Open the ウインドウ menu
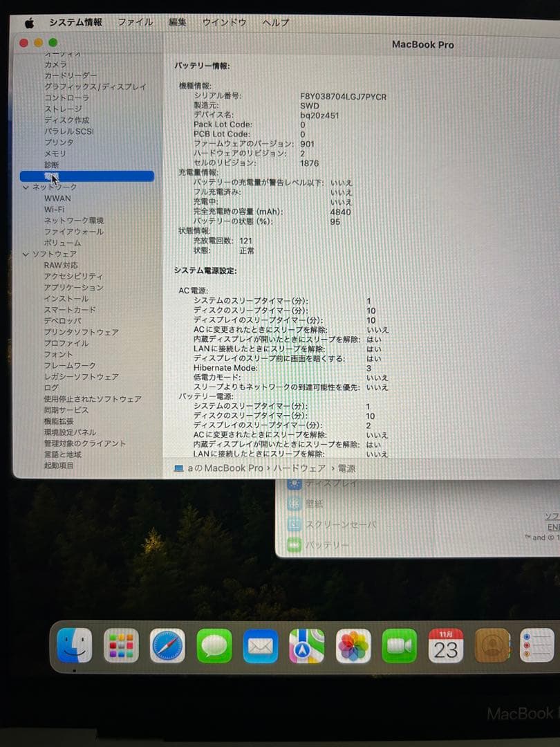 pos(225,22)
